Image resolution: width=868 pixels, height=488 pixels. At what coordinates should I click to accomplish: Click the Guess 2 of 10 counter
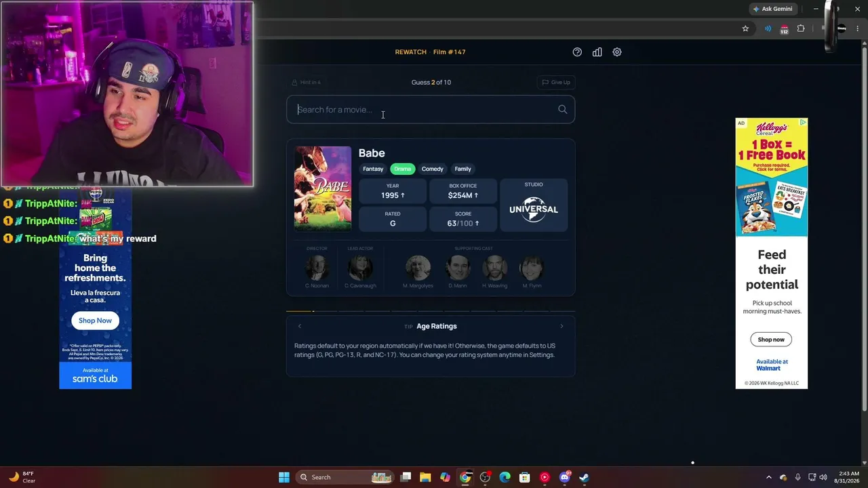[x=431, y=82]
